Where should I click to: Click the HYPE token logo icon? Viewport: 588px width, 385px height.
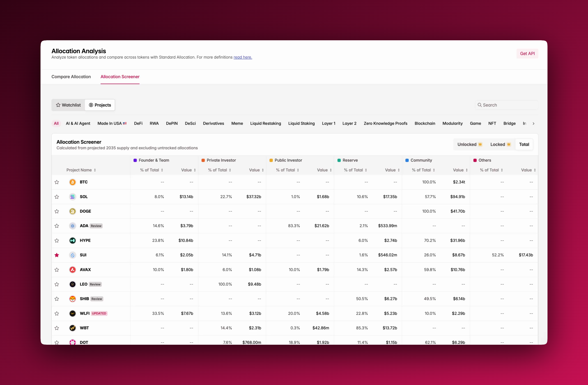[72, 240]
